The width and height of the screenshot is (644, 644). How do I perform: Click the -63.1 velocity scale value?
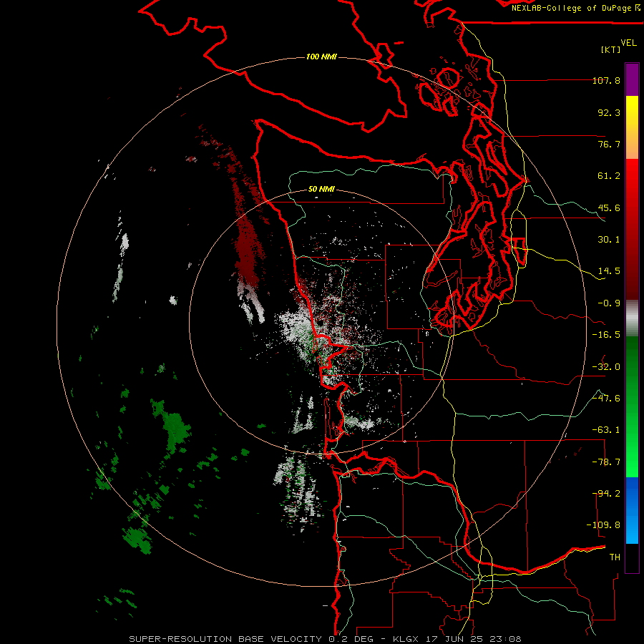pyautogui.click(x=606, y=430)
